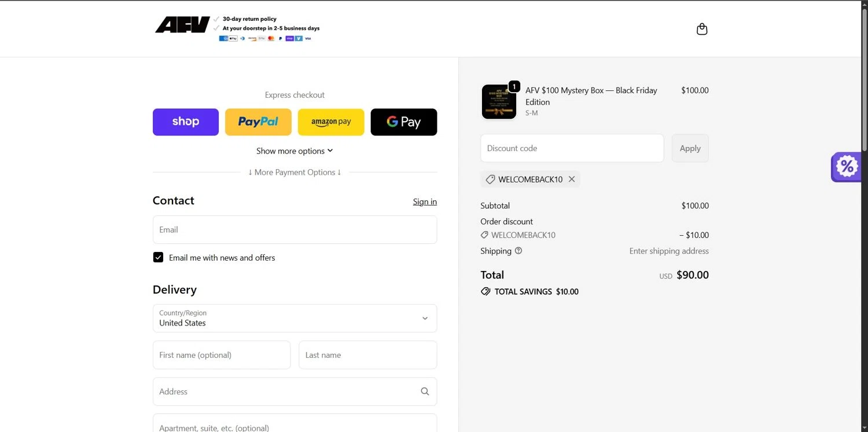
Task: Open the shopping bag cart icon
Action: click(702, 29)
